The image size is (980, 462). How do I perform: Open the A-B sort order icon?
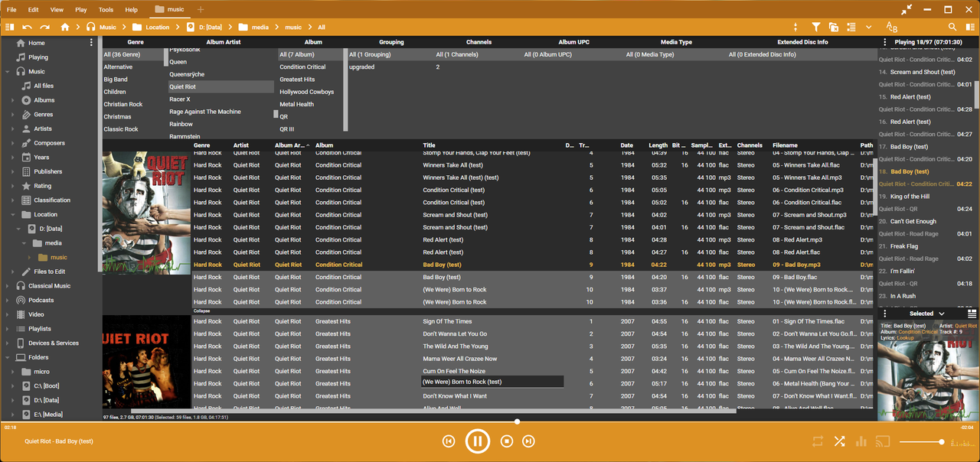(891, 28)
